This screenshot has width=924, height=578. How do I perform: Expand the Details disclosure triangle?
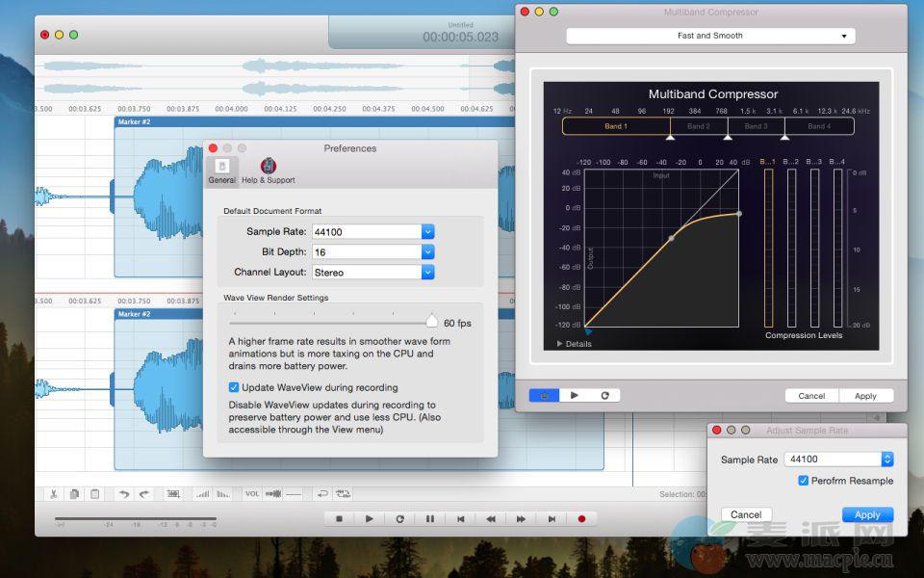pos(560,344)
